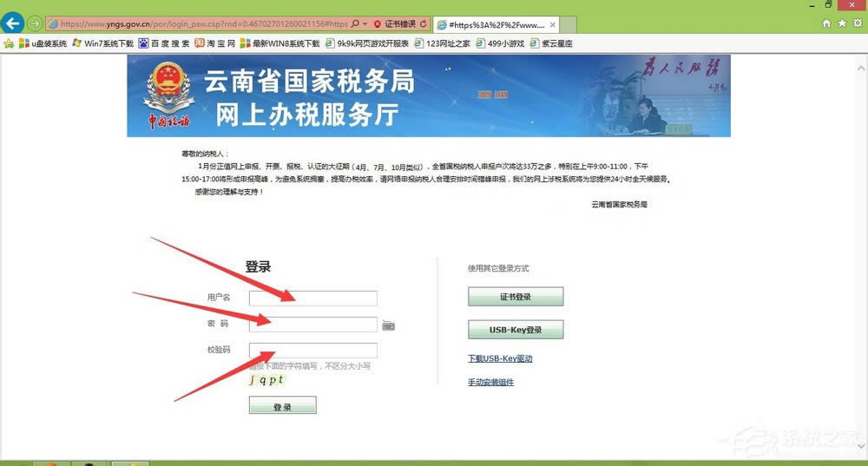
Task: Open the 9k9k网页游戏开服表 bookmark
Action: [367, 43]
